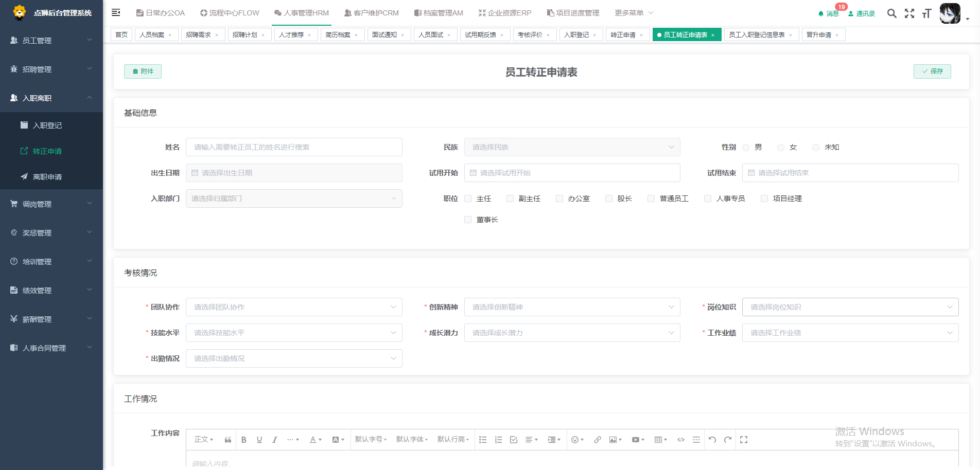Click the 附件 attachment button
The width and height of the screenshot is (980, 470).
coord(143,71)
